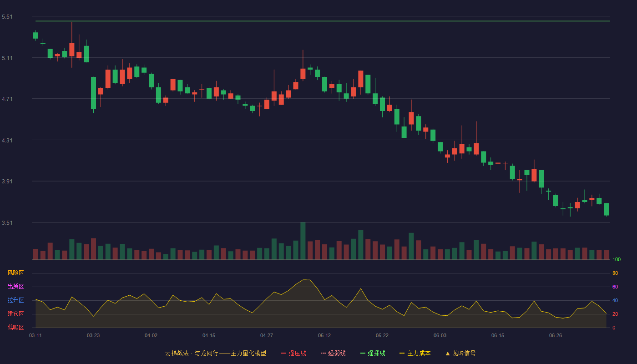Click the 建仓区 zone label

pos(15,314)
